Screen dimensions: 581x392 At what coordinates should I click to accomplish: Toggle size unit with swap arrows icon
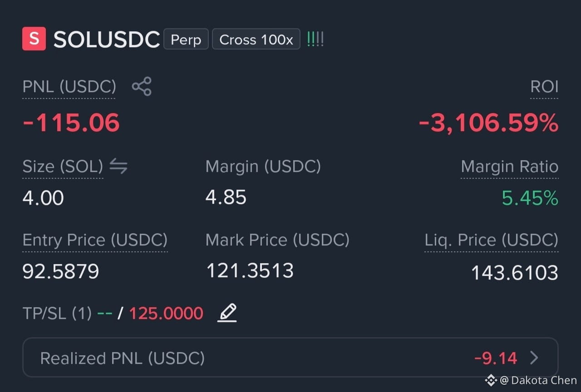click(118, 167)
